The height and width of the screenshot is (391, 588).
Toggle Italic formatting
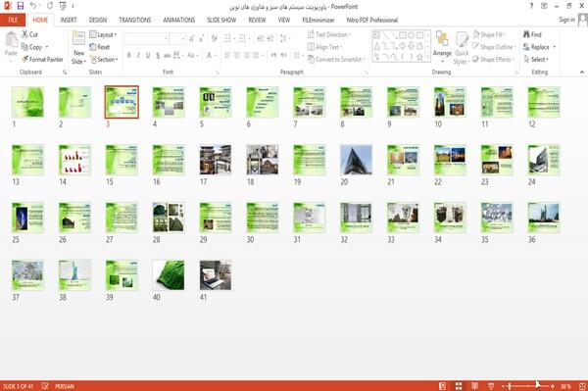coord(138,56)
